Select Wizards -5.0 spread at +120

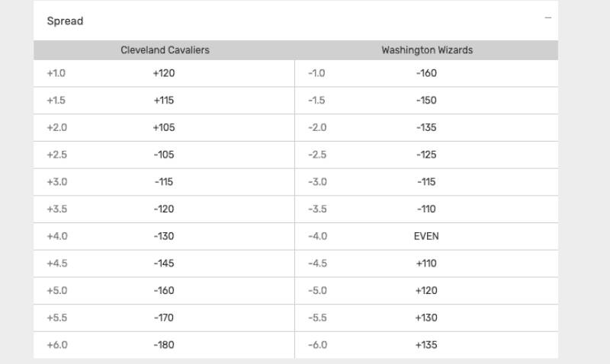426,291
